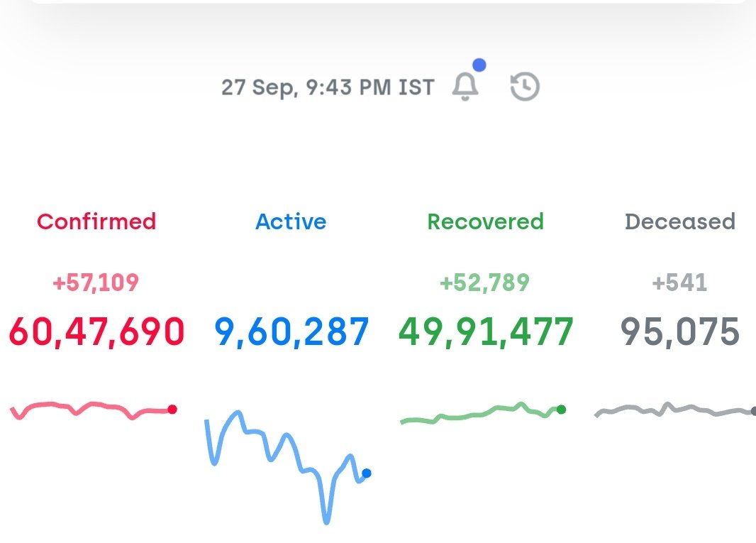Screen dimensions: 756x543
Task: Toggle the Deceased statistics view
Action: [x=679, y=221]
